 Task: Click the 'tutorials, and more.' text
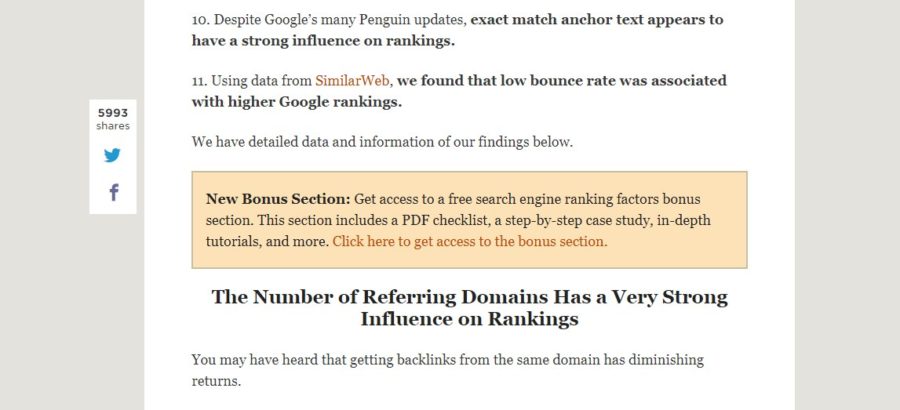coord(267,242)
